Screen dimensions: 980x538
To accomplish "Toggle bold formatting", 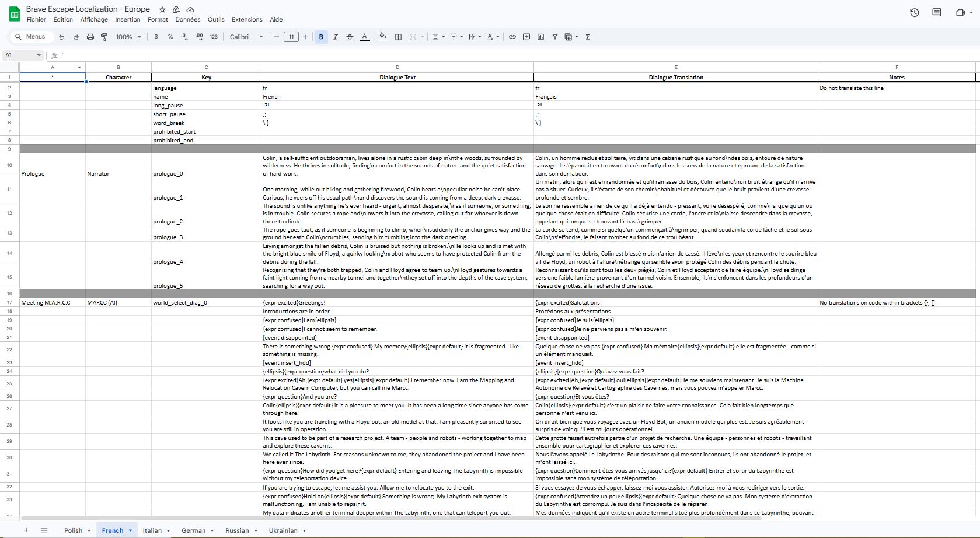I will pyautogui.click(x=321, y=37).
